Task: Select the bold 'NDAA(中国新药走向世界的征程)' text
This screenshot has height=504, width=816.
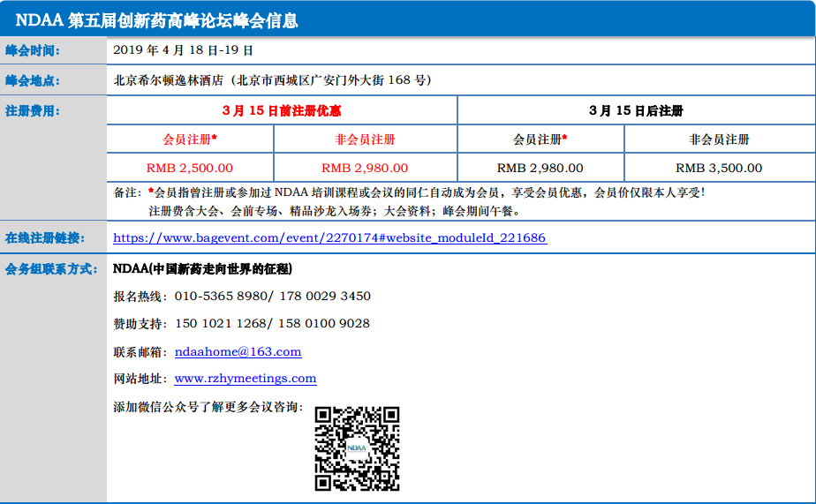Action: [202, 269]
